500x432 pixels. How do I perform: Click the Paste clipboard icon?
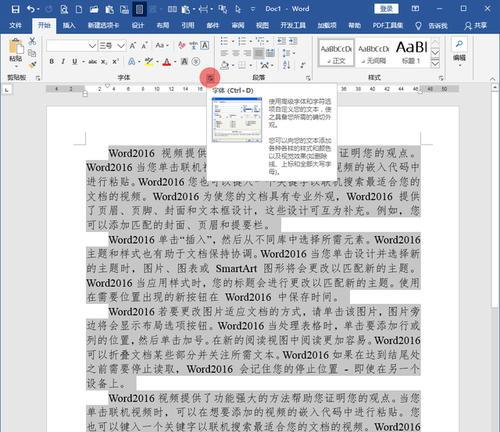(15, 47)
